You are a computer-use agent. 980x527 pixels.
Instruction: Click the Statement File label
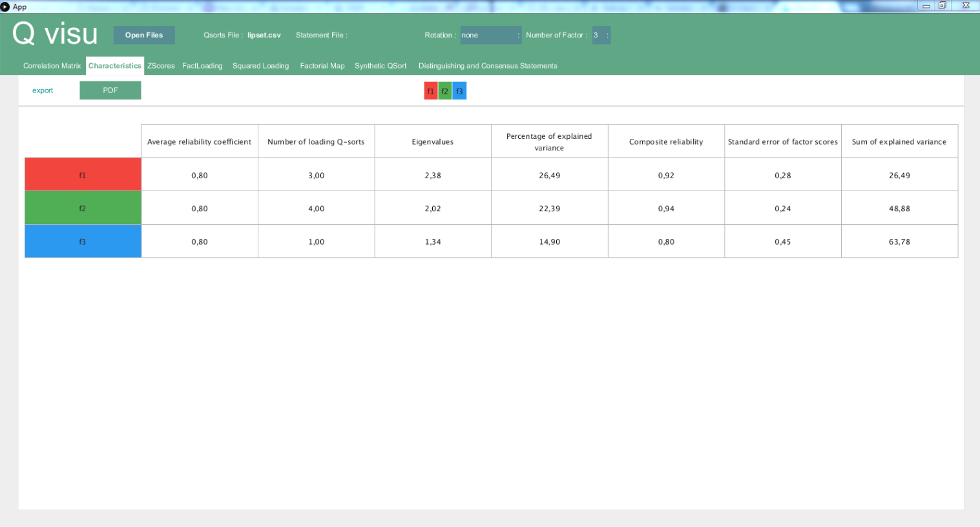(x=322, y=35)
